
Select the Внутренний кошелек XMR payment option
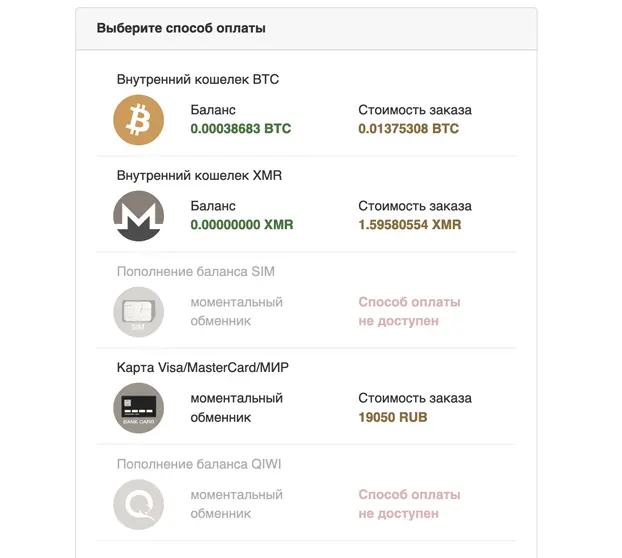coord(306,204)
